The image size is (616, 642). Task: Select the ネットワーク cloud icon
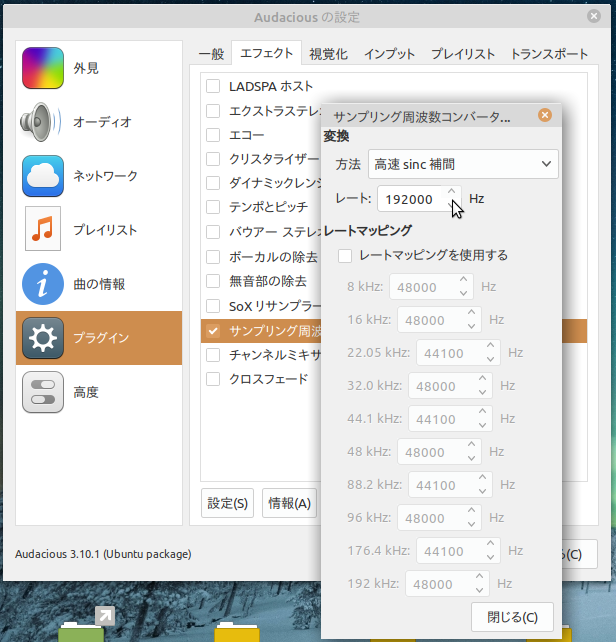[43, 176]
